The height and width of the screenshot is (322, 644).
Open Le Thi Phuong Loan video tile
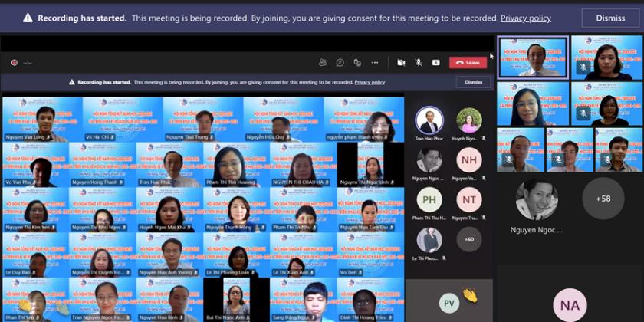pos(237,255)
